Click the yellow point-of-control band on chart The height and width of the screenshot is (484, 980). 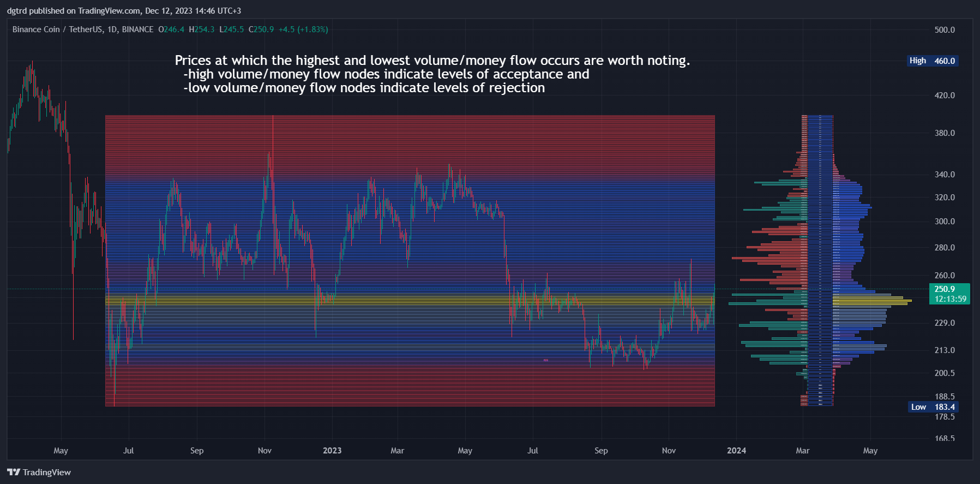pyautogui.click(x=410, y=300)
